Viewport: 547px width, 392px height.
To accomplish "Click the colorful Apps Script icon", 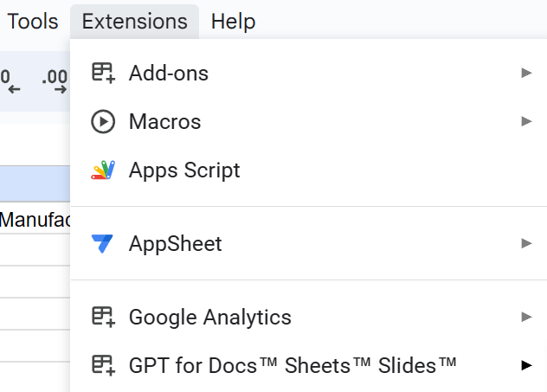I will pos(103,170).
